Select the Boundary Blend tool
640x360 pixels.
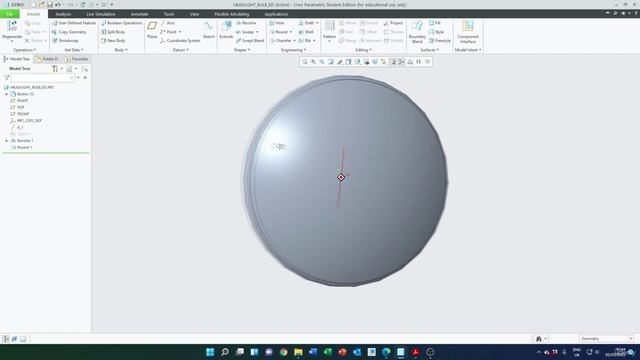pos(417,32)
